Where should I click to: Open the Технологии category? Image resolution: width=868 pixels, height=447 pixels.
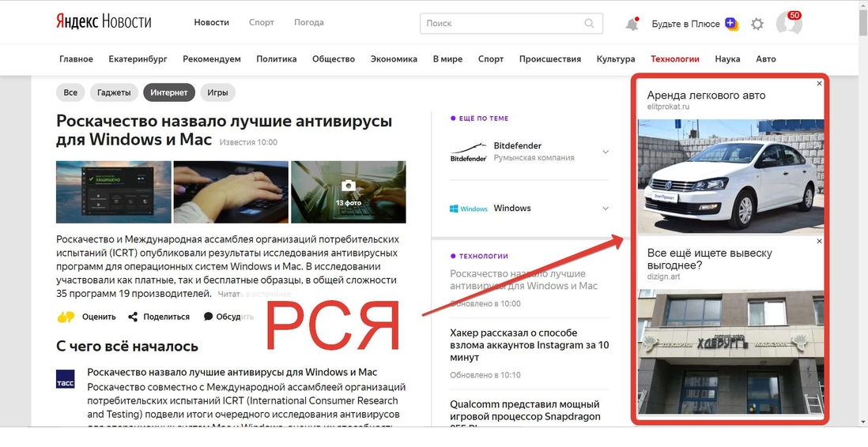point(675,59)
